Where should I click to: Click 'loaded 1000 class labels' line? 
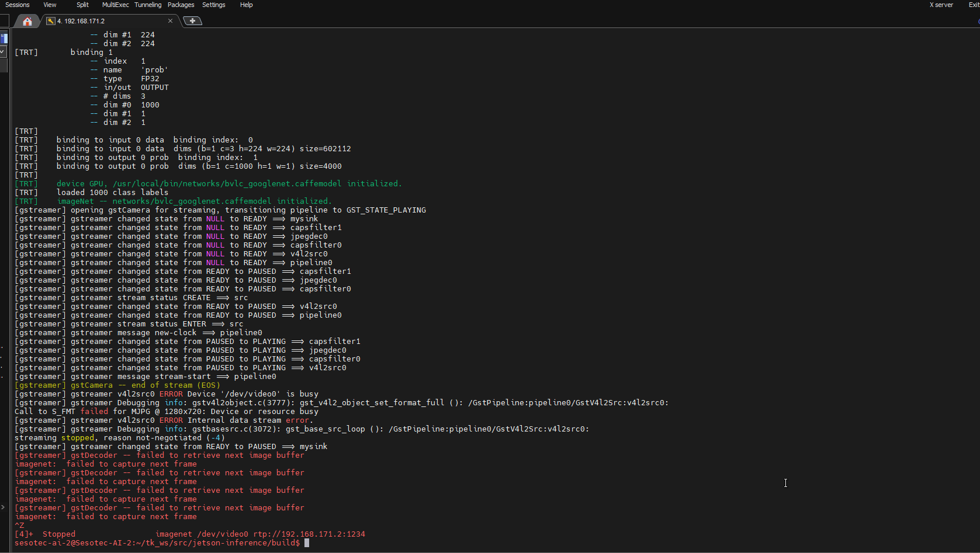coord(92,193)
